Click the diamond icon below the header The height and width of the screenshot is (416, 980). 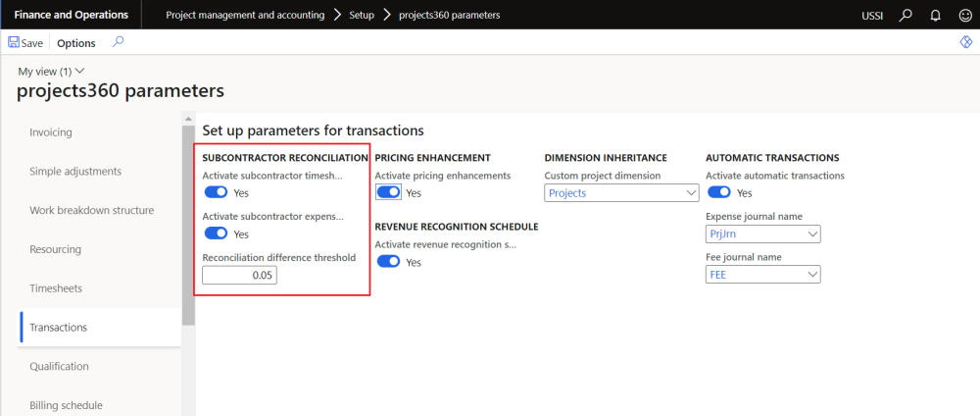(965, 42)
